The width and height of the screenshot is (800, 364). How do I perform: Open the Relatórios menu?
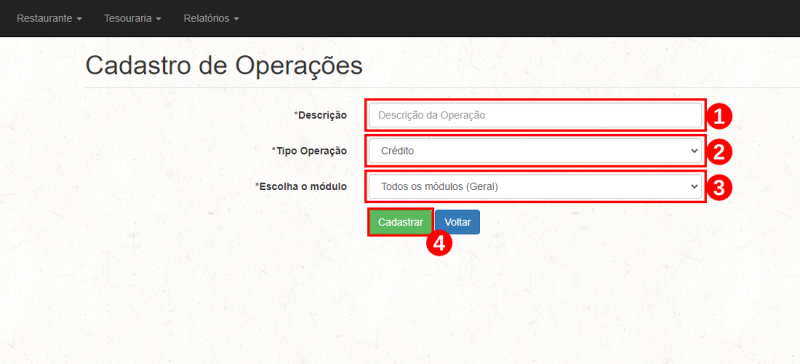coord(211,18)
